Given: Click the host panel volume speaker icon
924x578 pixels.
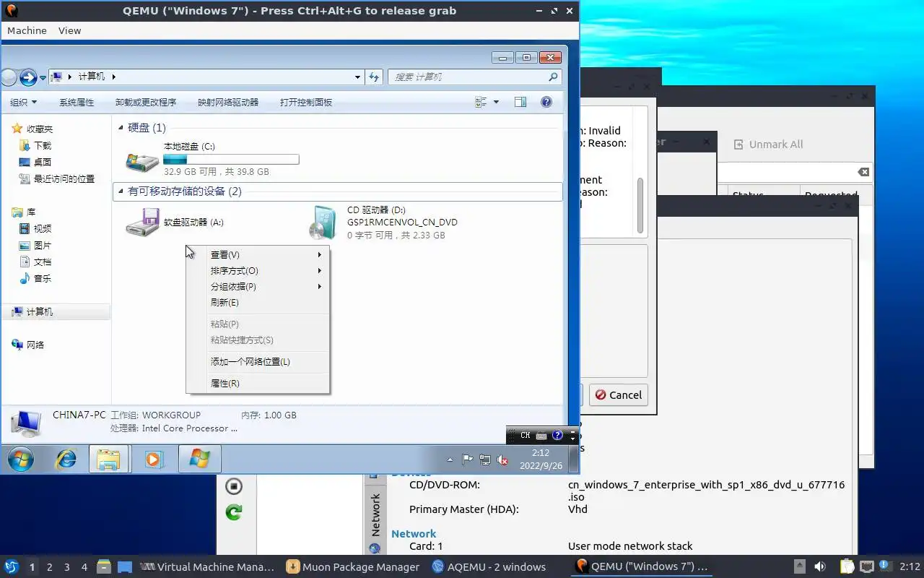Looking at the screenshot, I should click(x=820, y=567).
